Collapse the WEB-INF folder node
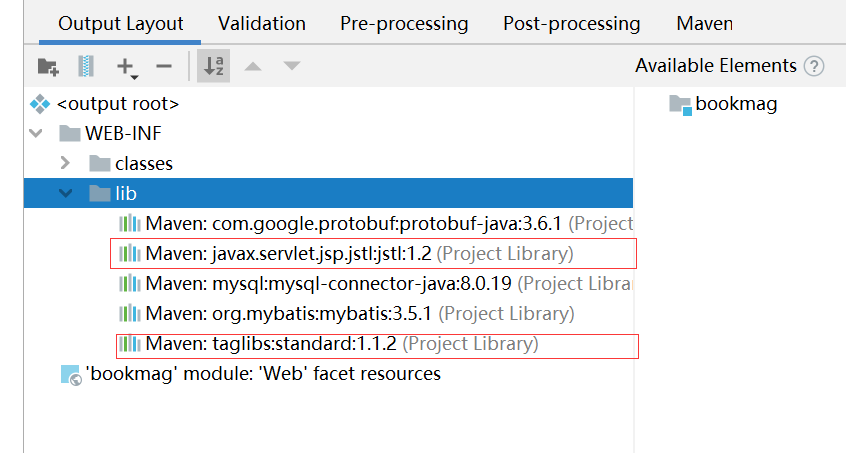Image resolution: width=846 pixels, height=453 pixels. pyautogui.click(x=37, y=134)
